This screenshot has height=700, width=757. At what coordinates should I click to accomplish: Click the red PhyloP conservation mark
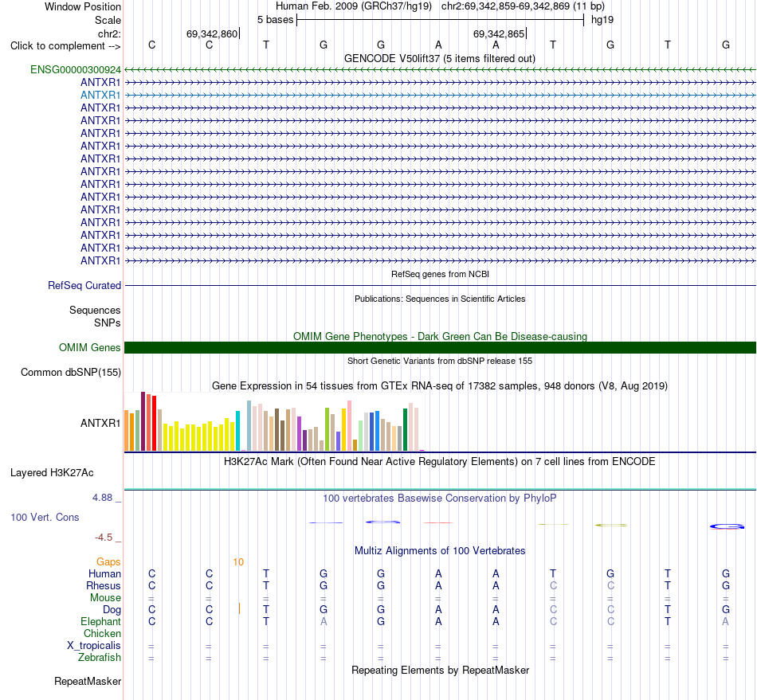(438, 522)
